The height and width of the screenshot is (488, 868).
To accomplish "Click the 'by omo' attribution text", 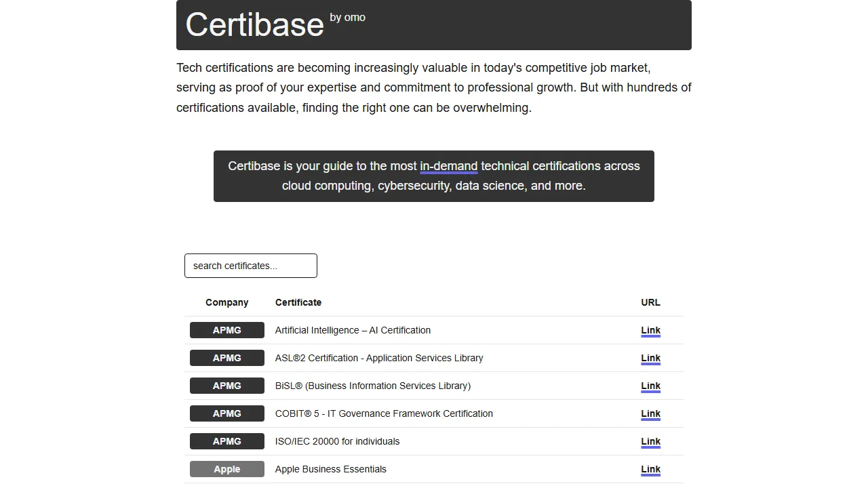I will [347, 18].
